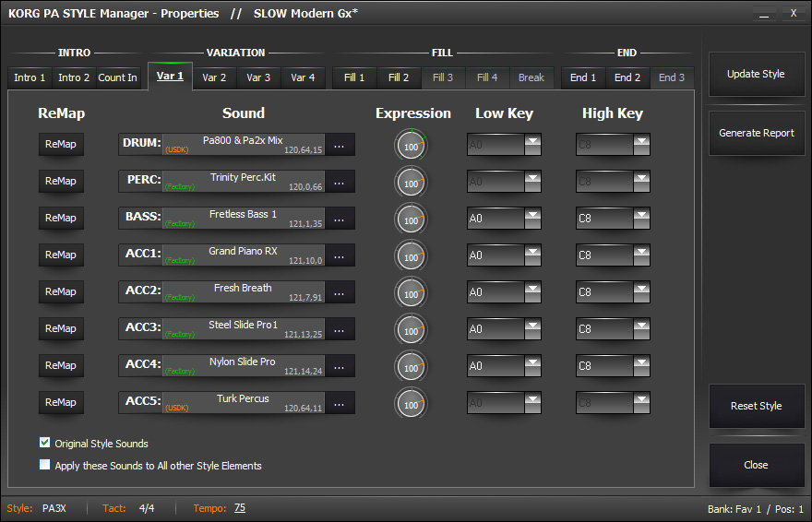Select the Intro 1 tab
Viewport: 812px width, 522px height.
tap(30, 77)
